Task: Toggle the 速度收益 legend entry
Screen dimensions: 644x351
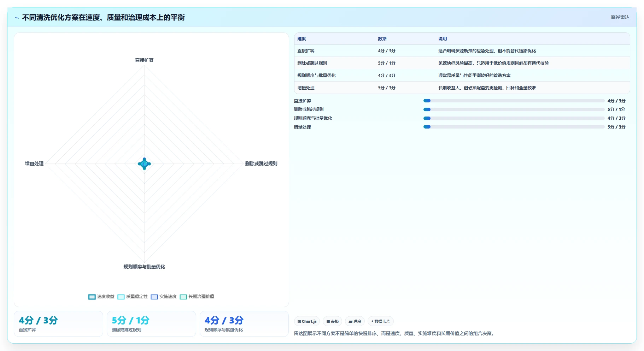Action: 101,297
